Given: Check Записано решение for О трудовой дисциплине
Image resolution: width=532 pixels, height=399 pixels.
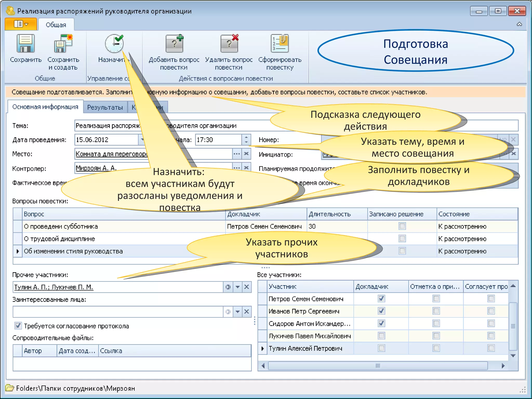Looking at the screenshot, I should [x=402, y=238].
